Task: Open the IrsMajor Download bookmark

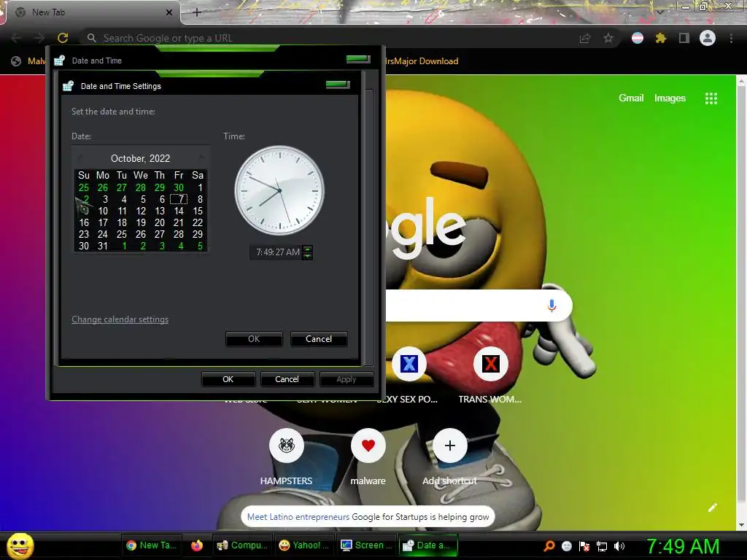Action: pos(422,61)
